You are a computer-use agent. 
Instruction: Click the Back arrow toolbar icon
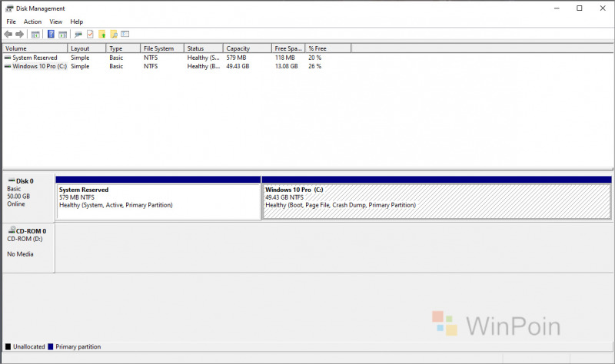point(8,35)
